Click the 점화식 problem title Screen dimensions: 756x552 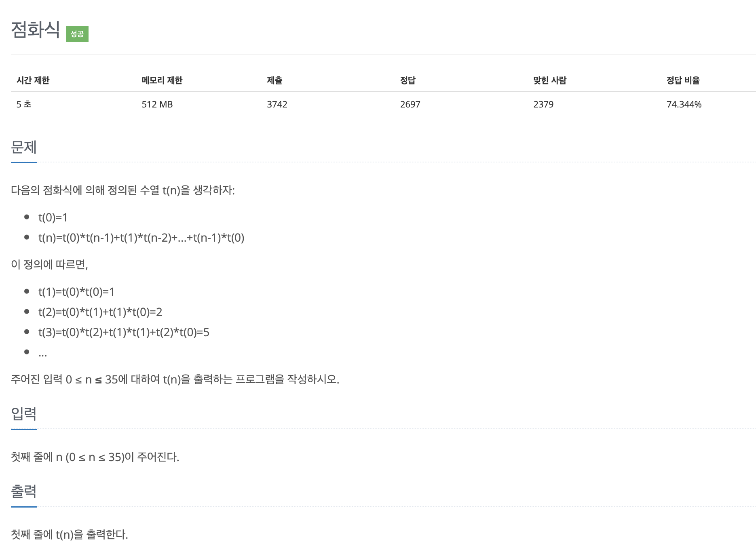coord(35,30)
